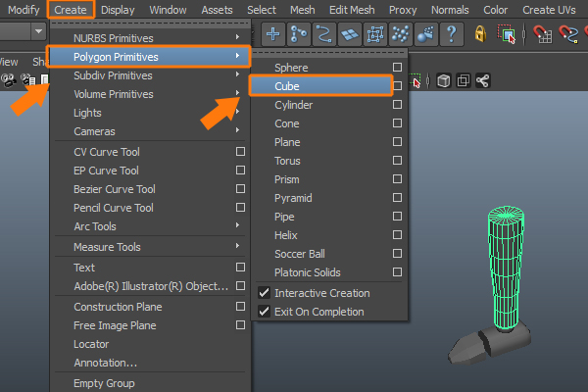The width and height of the screenshot is (588, 392).
Task: Toggle Exit On Completion checkmark
Action: pos(264,312)
